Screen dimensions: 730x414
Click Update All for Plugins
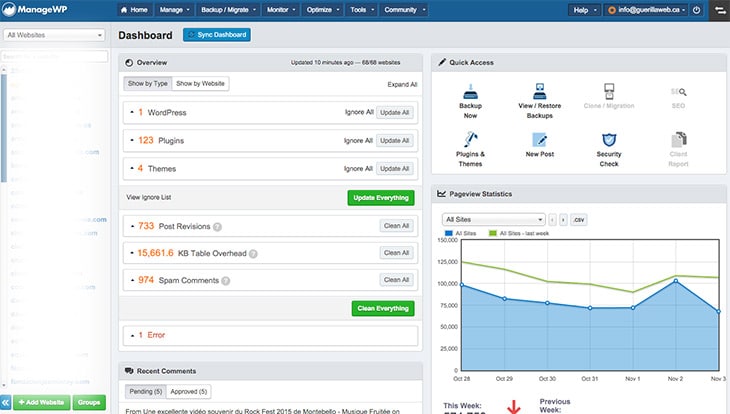click(394, 141)
